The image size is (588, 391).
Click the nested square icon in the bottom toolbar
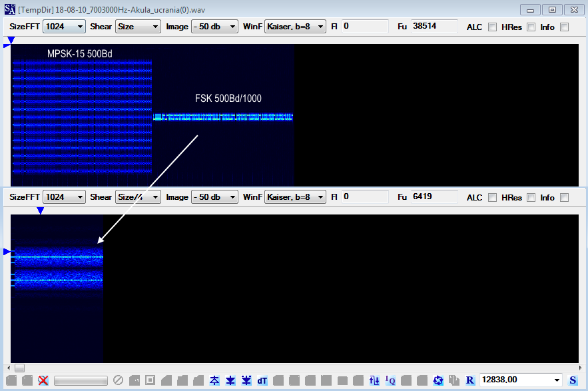[x=150, y=380]
